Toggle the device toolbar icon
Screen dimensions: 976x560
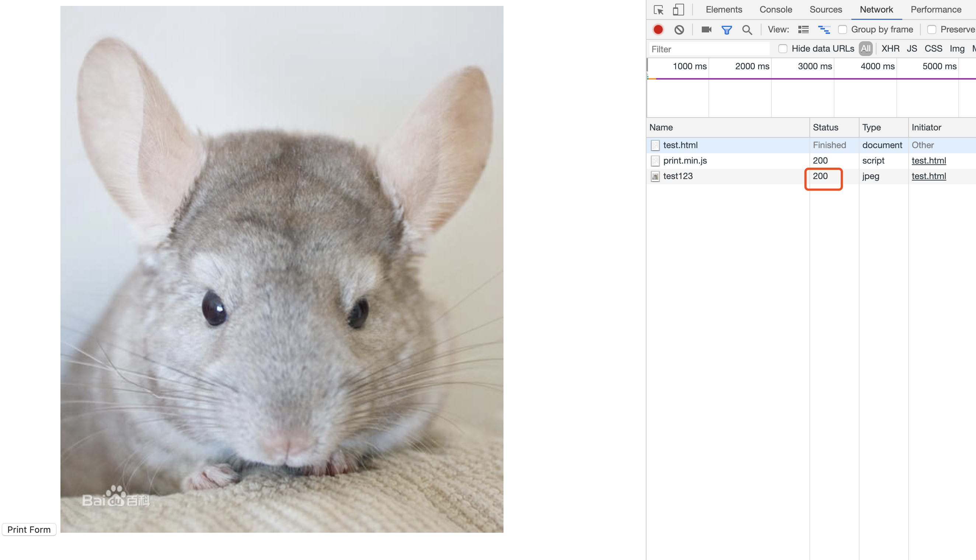coord(678,10)
